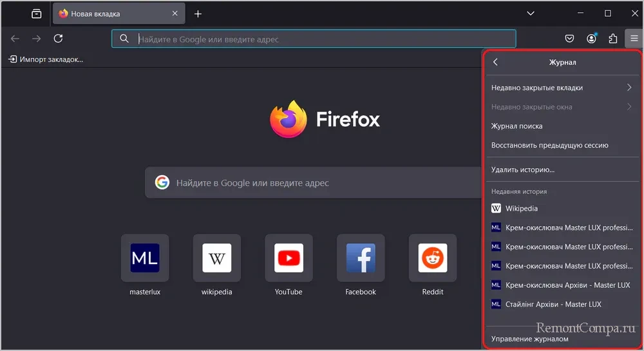The width and height of the screenshot is (644, 351).
Task: Go forward with the forward arrow
Action: (37, 39)
